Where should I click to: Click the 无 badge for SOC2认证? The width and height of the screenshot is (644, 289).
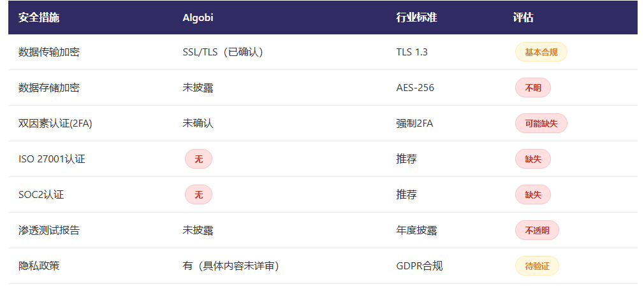point(198,195)
